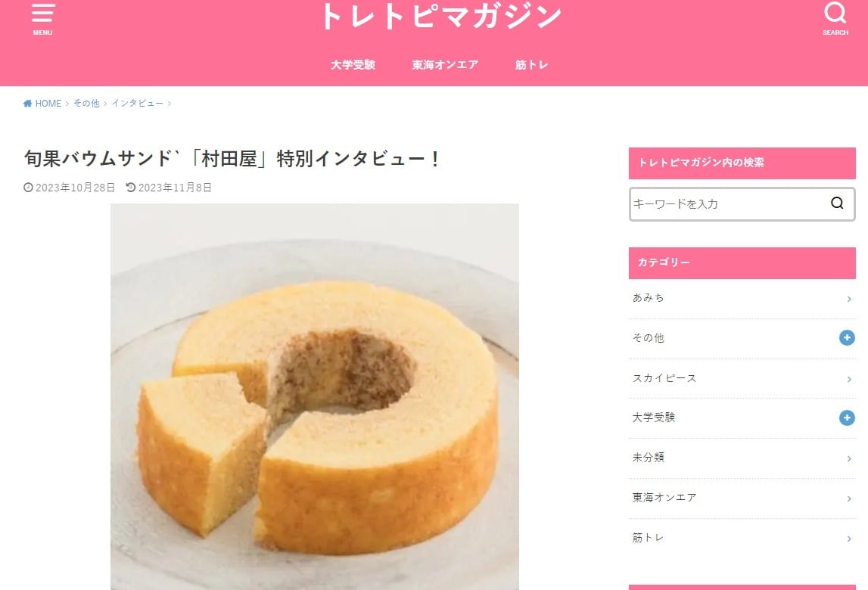Go to その他 breadcrumb link

(86, 104)
